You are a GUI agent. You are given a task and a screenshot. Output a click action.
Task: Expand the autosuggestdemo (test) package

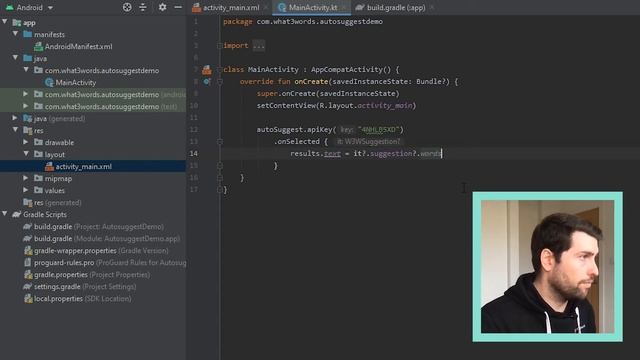pos(26,106)
